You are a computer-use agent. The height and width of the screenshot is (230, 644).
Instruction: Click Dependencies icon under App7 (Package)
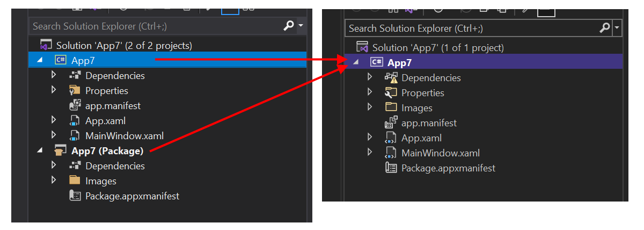tap(75, 166)
